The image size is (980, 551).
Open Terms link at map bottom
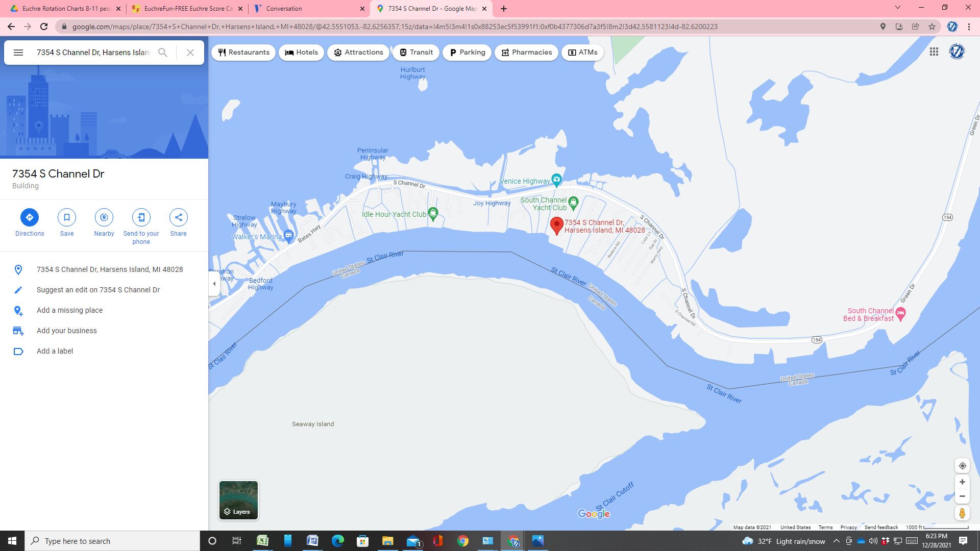pyautogui.click(x=825, y=527)
